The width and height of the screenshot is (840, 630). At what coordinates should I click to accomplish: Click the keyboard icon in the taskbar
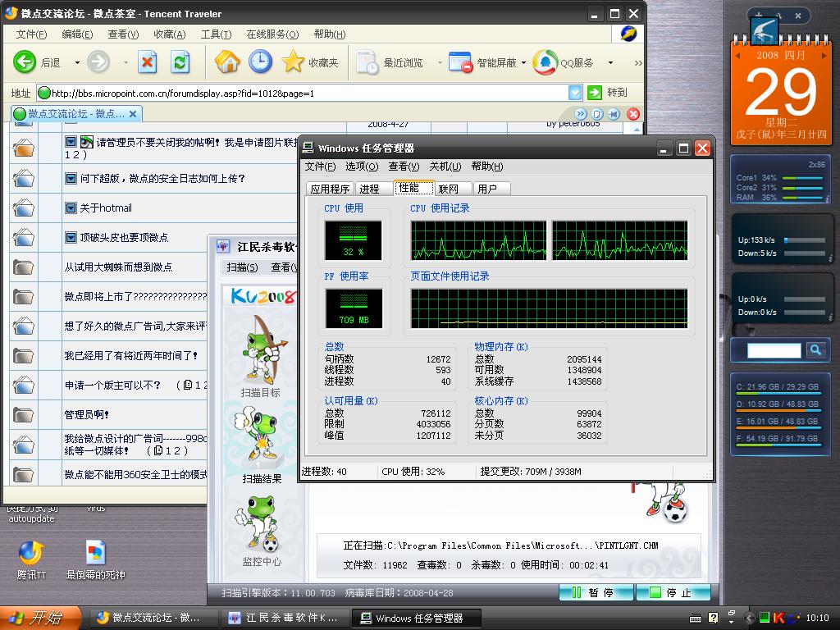[696, 619]
